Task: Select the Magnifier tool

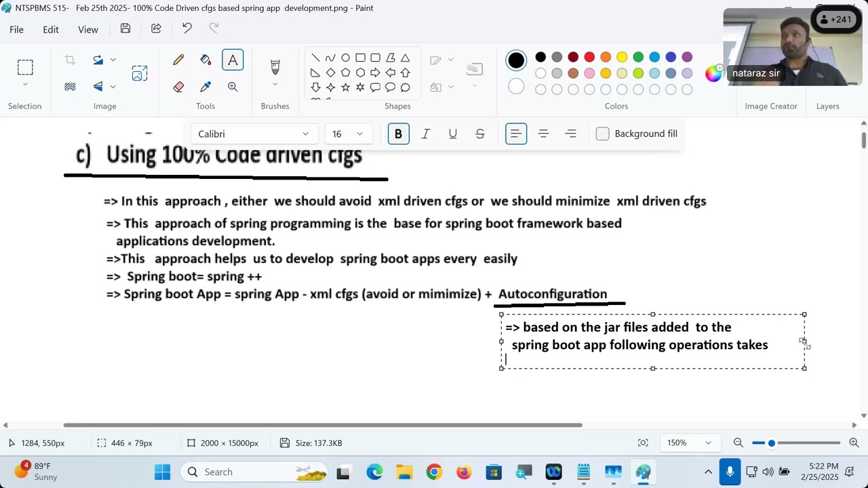Action: [233, 87]
